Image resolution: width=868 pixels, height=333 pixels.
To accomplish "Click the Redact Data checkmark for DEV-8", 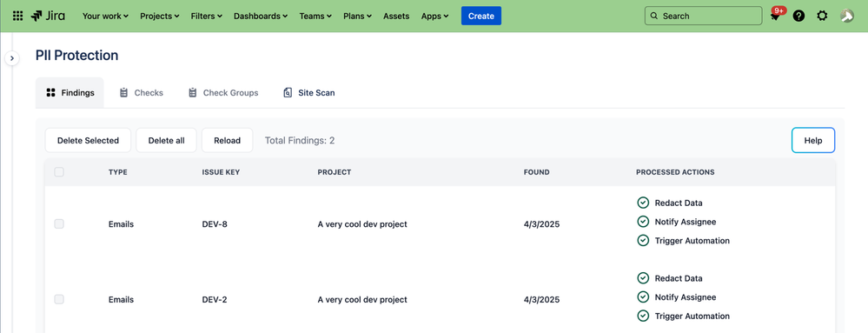I will pyautogui.click(x=643, y=203).
